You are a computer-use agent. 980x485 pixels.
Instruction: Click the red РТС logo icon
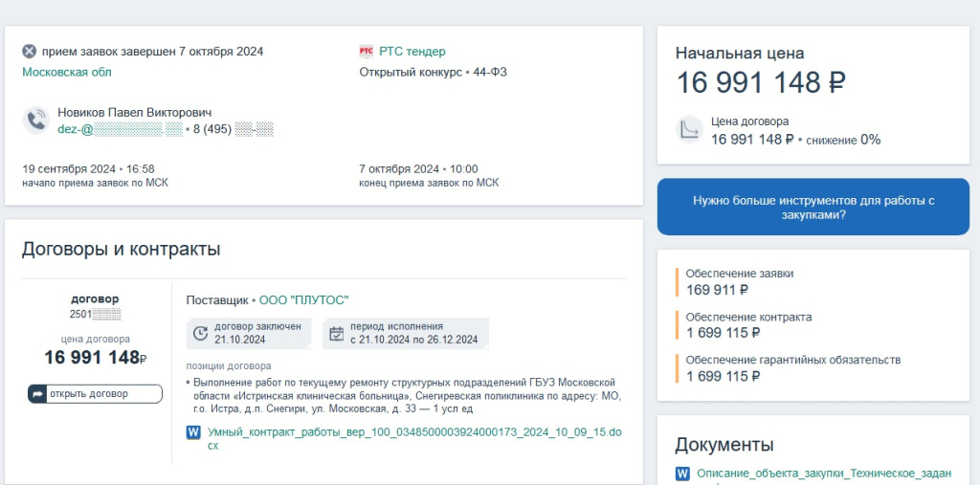pos(367,52)
